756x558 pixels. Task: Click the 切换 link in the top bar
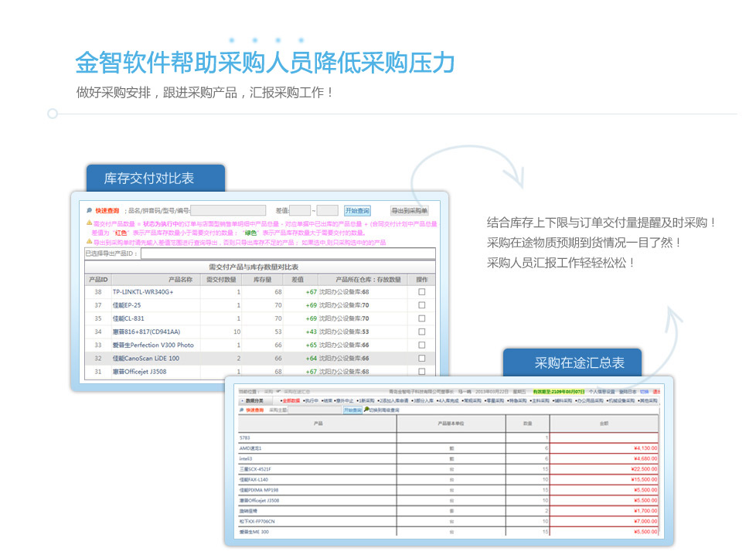[644, 392]
